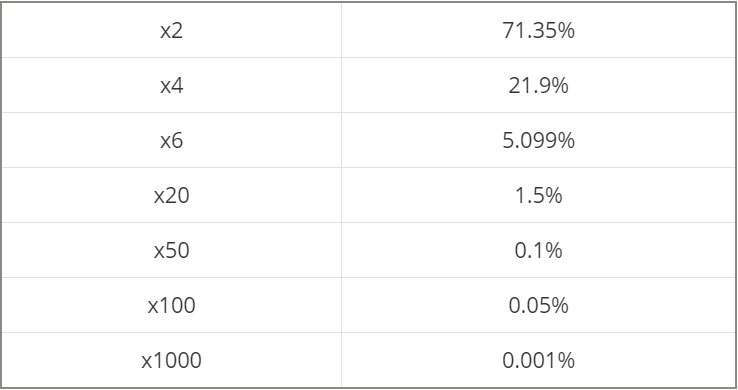Click the x4 multiplier cell

pyautogui.click(x=171, y=85)
